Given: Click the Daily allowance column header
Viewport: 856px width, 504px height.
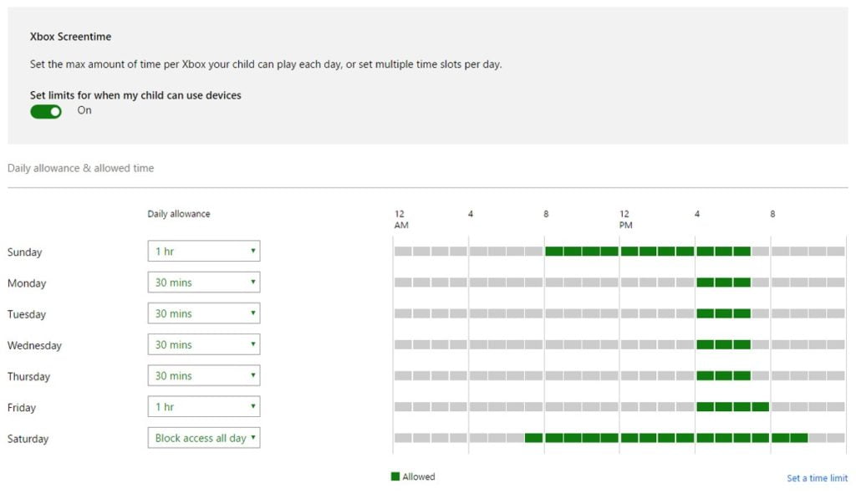Looking at the screenshot, I should pos(179,214).
